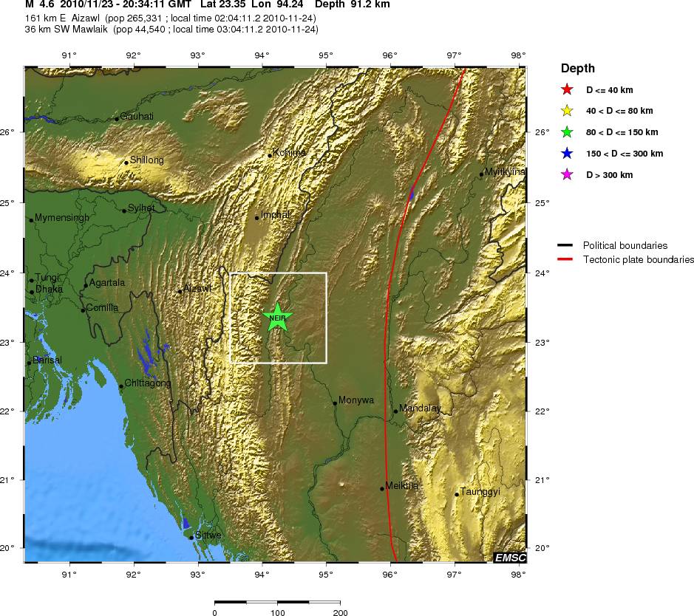Click the Sittwe city label
694x616 pixels.
point(208,535)
